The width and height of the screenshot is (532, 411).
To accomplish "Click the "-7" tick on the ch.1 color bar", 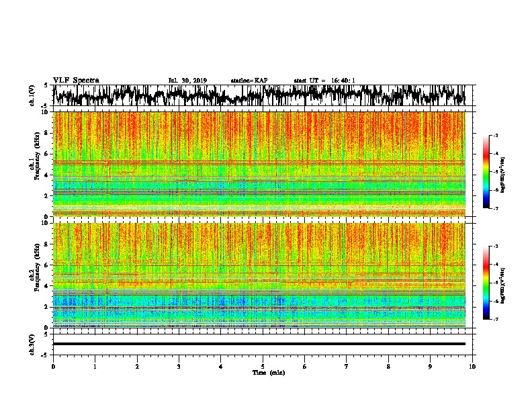I will tap(495, 208).
